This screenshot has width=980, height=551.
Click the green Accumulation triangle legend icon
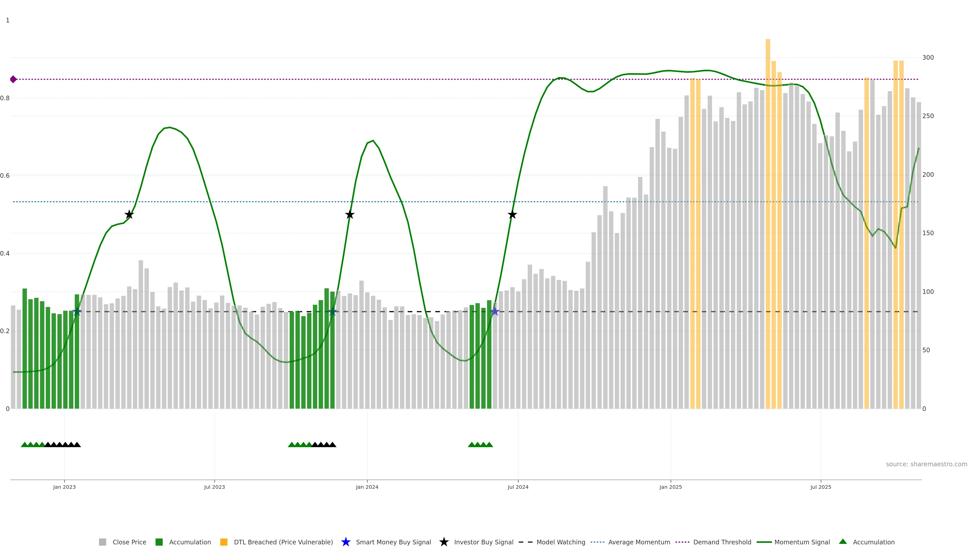[x=843, y=542]
